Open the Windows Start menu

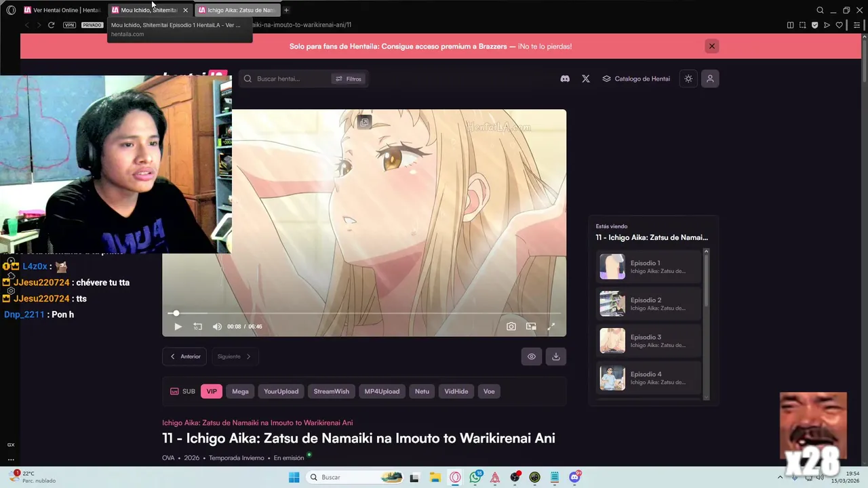tap(294, 477)
